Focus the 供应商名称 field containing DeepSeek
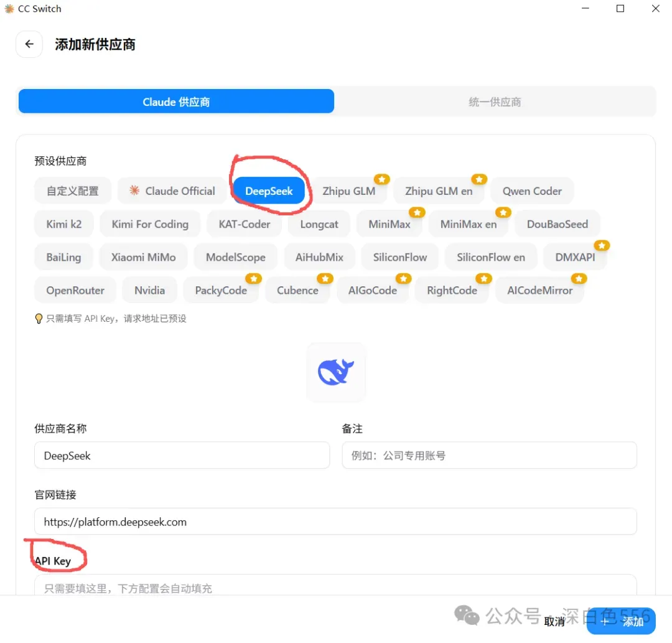Image resolution: width=672 pixels, height=643 pixels. (182, 455)
